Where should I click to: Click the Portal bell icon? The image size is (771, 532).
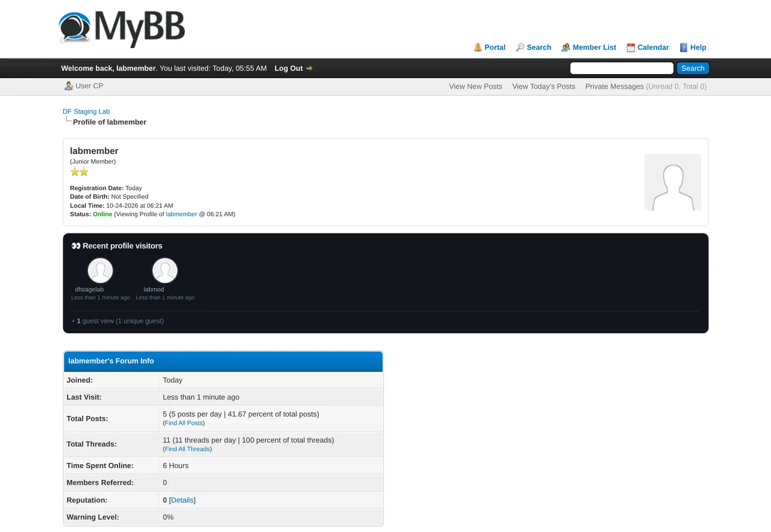pyautogui.click(x=478, y=48)
